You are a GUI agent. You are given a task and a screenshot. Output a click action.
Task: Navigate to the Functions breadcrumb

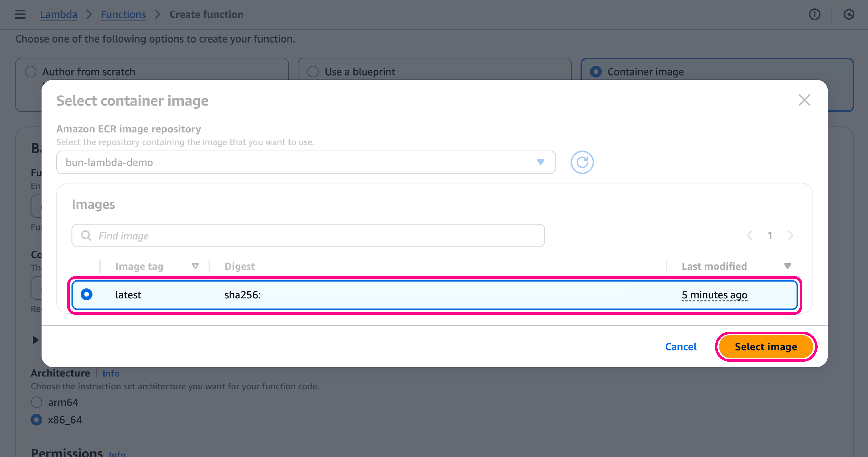(x=123, y=14)
